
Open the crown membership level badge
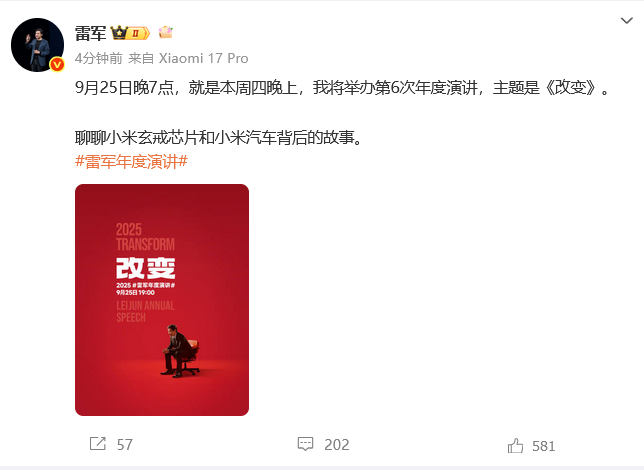(x=130, y=33)
